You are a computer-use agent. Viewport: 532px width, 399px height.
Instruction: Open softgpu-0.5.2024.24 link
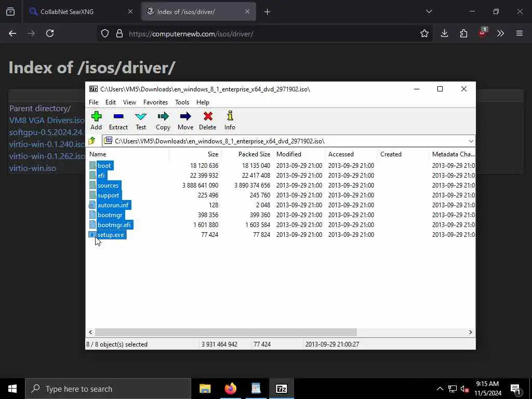coord(47,132)
